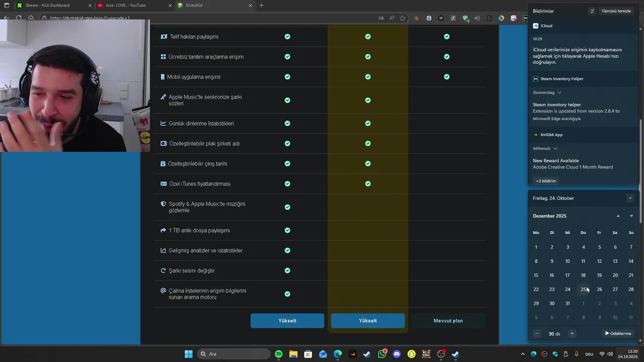This screenshot has height=362, width=644.
Task: Click the microphone tray icon
Action: point(577,354)
